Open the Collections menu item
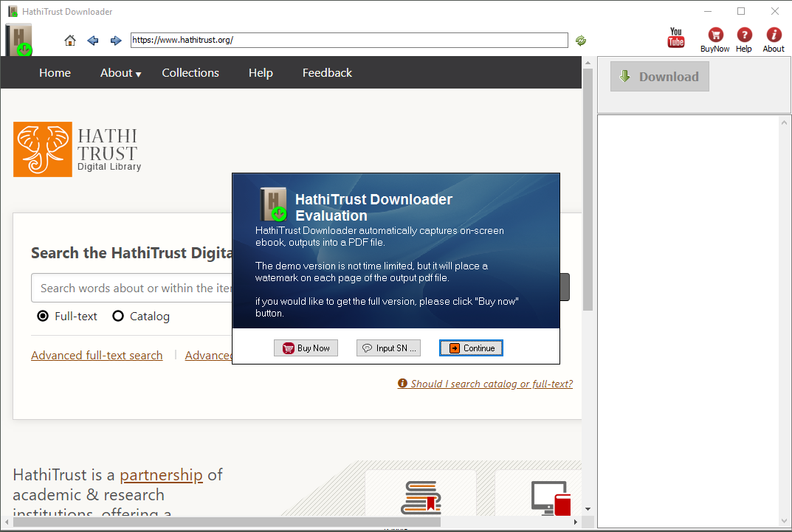Screen dimensions: 792x532 (190, 73)
